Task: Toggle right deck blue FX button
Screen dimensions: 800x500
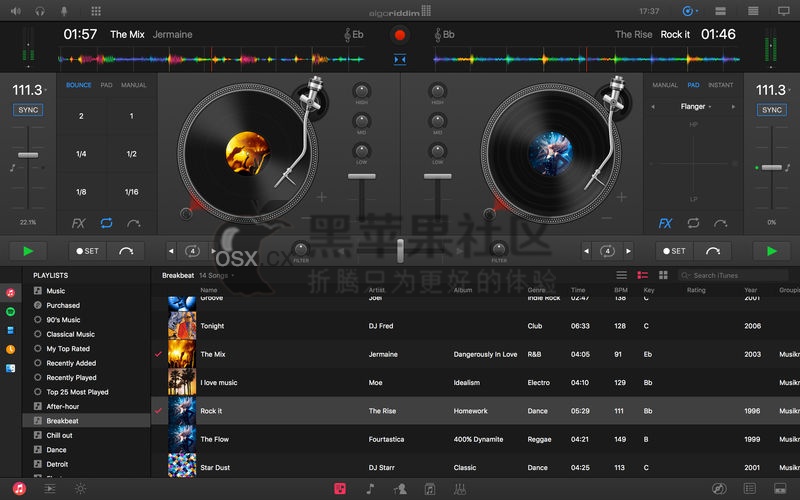Action: click(665, 223)
